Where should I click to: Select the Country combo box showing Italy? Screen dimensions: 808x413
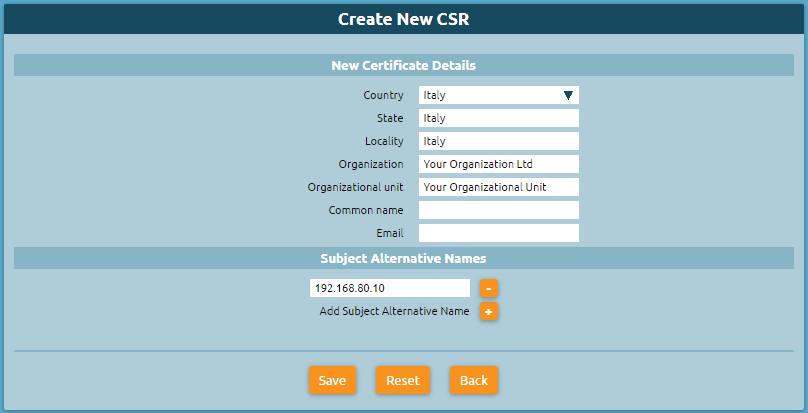click(x=499, y=95)
